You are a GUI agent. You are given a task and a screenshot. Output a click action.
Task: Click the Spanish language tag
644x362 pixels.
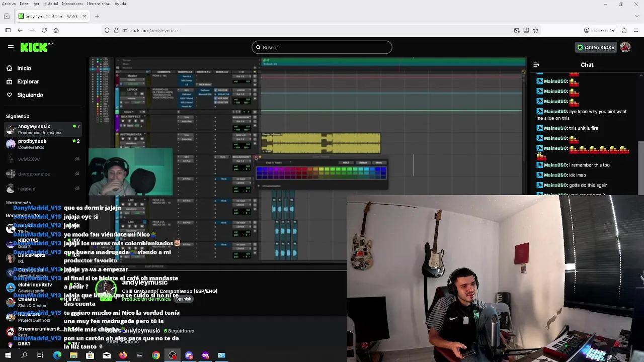(184, 299)
